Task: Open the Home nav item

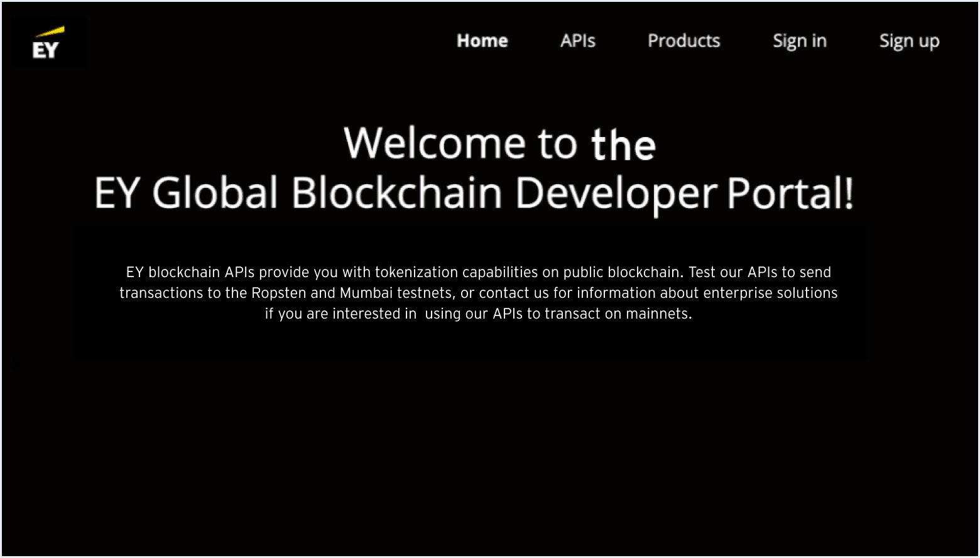Action: tap(482, 41)
